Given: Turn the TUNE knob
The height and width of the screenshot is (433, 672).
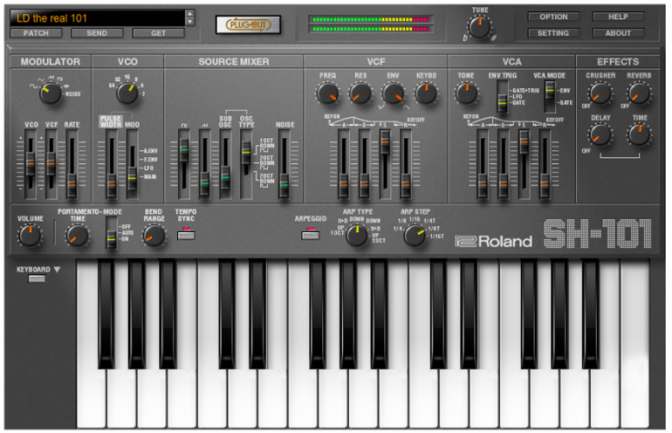Looking at the screenshot, I should pos(480,27).
